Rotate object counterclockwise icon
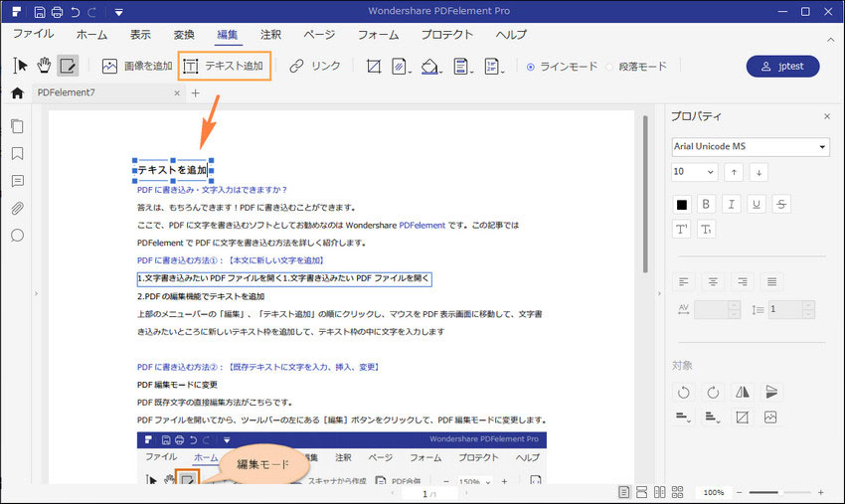Viewport: 845px width, 504px height. tap(683, 393)
